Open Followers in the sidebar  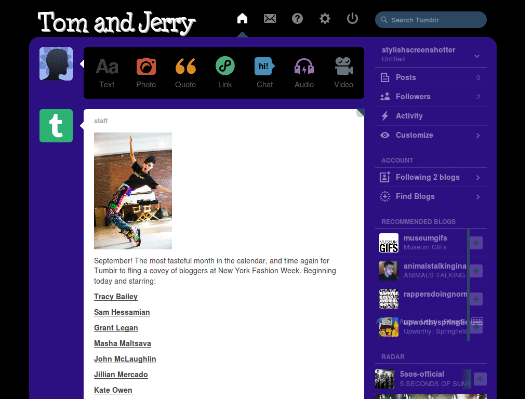431,97
